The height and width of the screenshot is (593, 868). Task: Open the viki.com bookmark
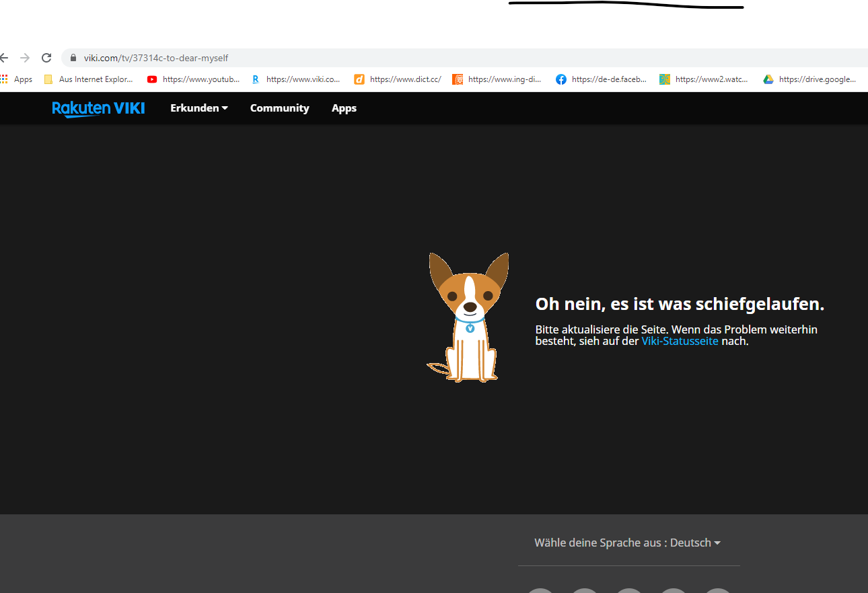(x=296, y=79)
